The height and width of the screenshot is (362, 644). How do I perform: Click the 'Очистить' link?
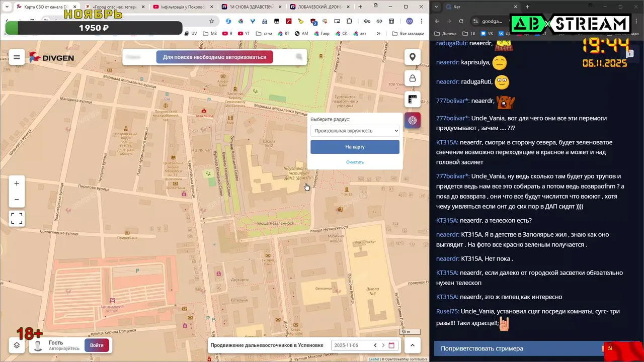point(355,162)
